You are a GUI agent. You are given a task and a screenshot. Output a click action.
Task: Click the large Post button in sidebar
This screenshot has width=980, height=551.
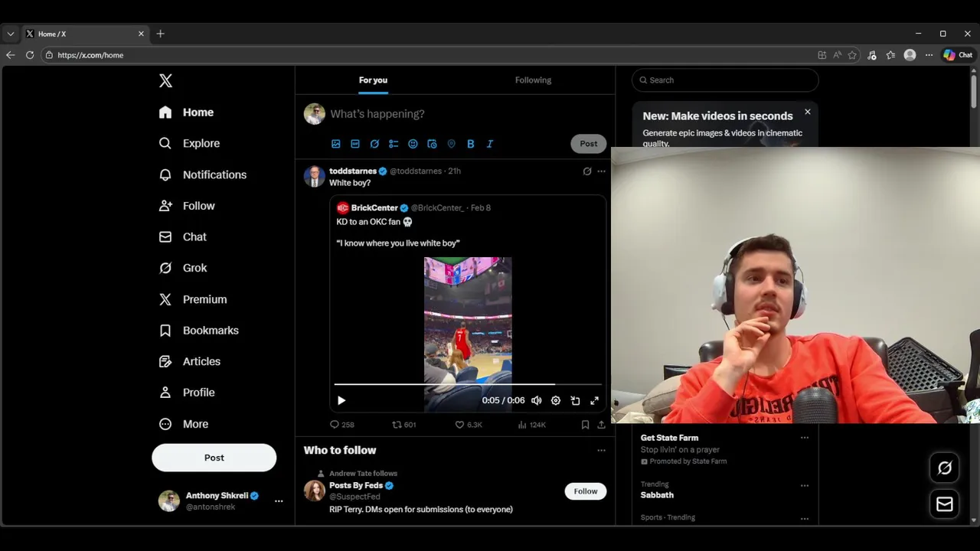tap(214, 458)
